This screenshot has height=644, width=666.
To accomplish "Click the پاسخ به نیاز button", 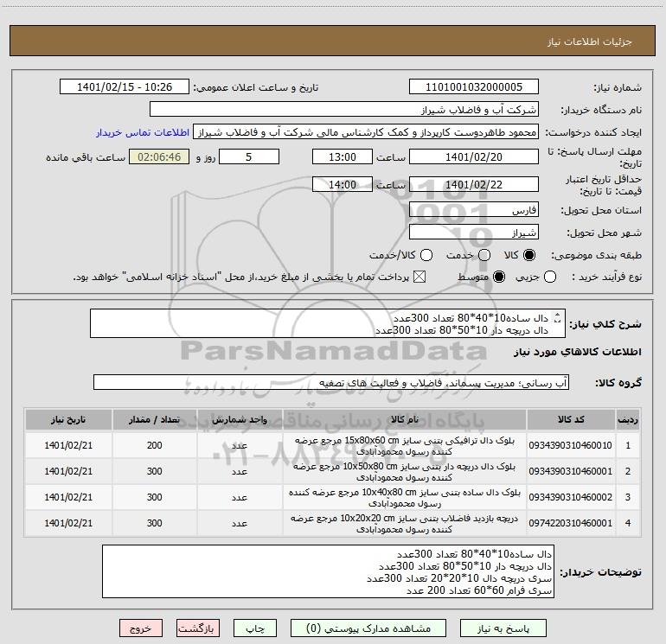I will 503,628.
